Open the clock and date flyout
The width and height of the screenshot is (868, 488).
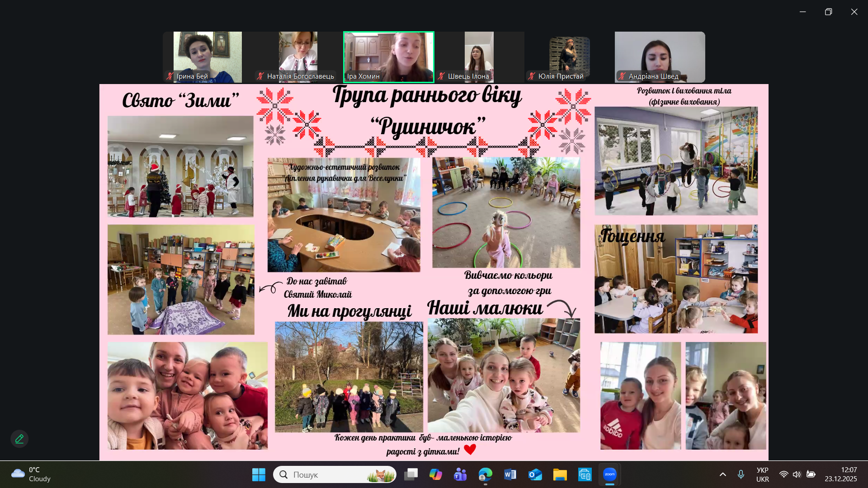click(840, 474)
